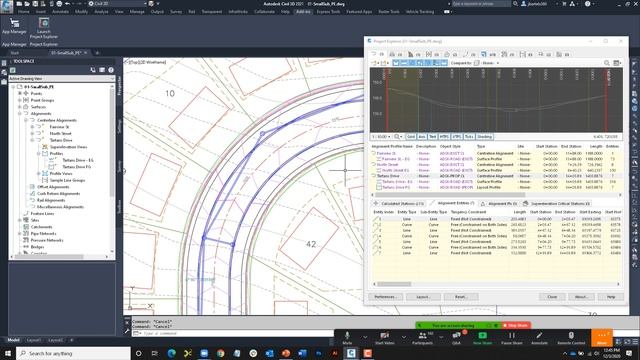The image size is (640, 360).
Task: Click the Preferences button
Action: click(x=385, y=297)
